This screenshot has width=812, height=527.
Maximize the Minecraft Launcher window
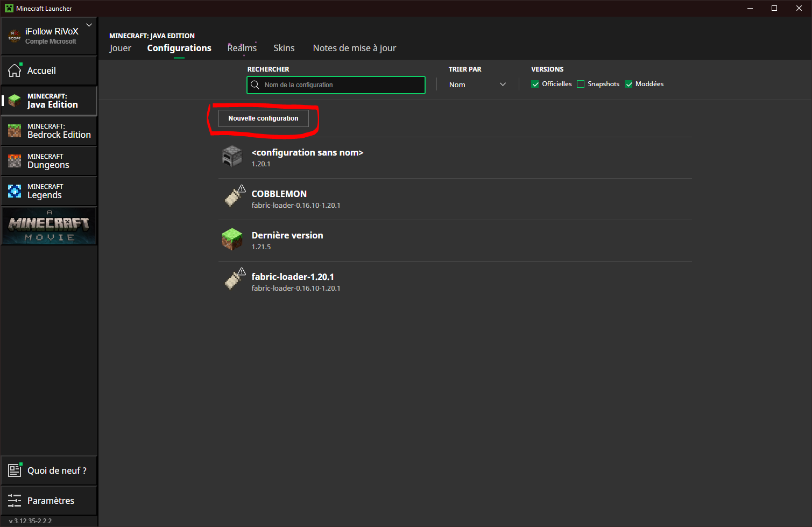(x=774, y=8)
